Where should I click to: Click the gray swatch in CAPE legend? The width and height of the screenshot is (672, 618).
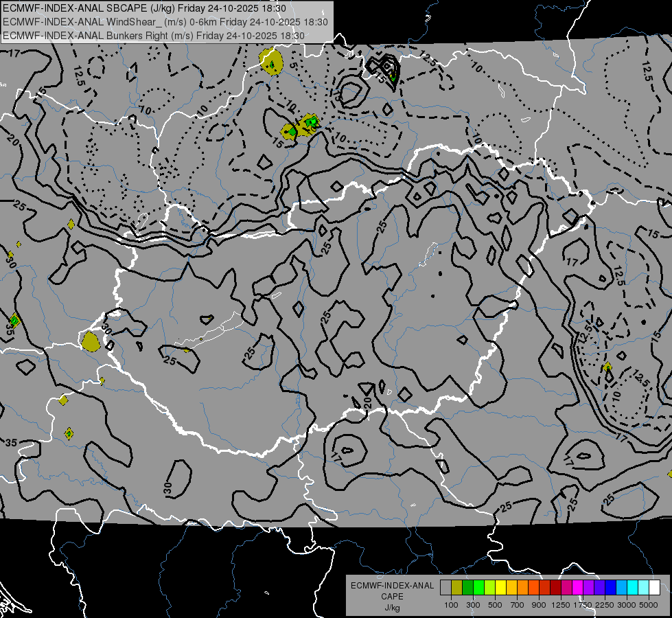[445, 588]
